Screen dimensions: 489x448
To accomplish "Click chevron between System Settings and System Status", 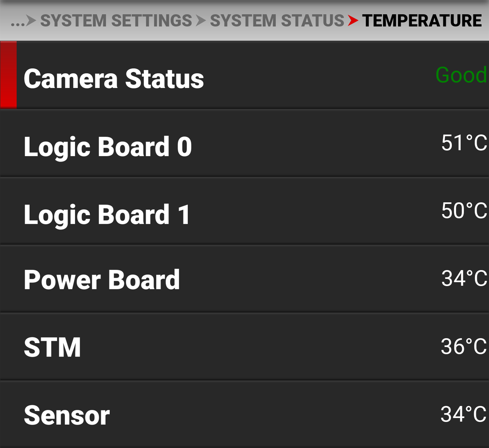I will pyautogui.click(x=201, y=21).
